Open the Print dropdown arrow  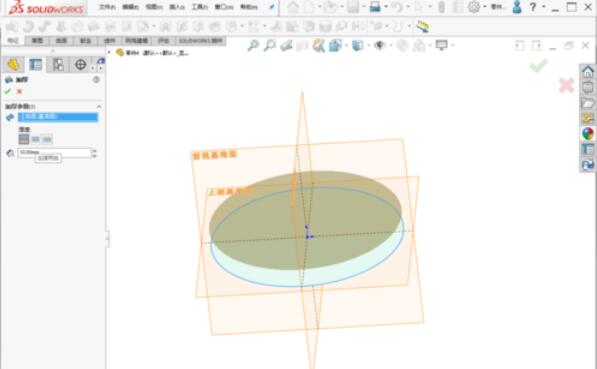click(386, 6)
